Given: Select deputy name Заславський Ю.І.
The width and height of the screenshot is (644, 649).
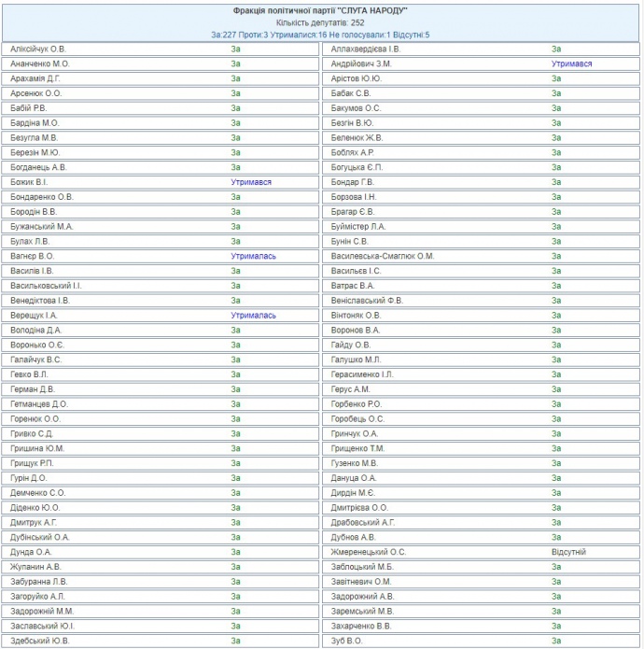Looking at the screenshot, I should 43,627.
